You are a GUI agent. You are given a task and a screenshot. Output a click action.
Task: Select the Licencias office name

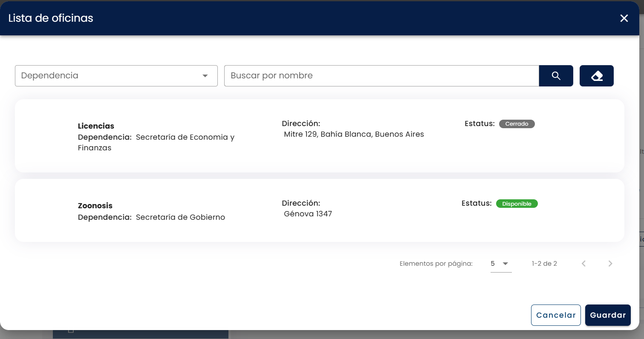[x=96, y=126]
